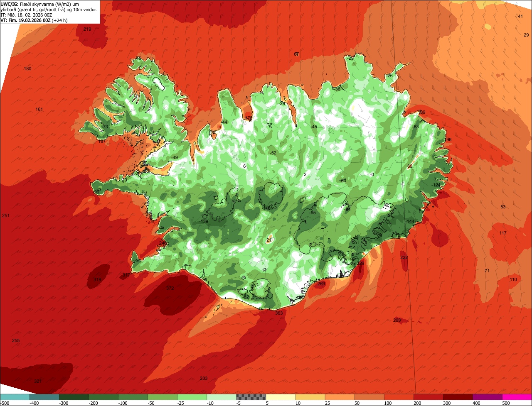Click the '161' value west of the Westfjords

pos(39,110)
